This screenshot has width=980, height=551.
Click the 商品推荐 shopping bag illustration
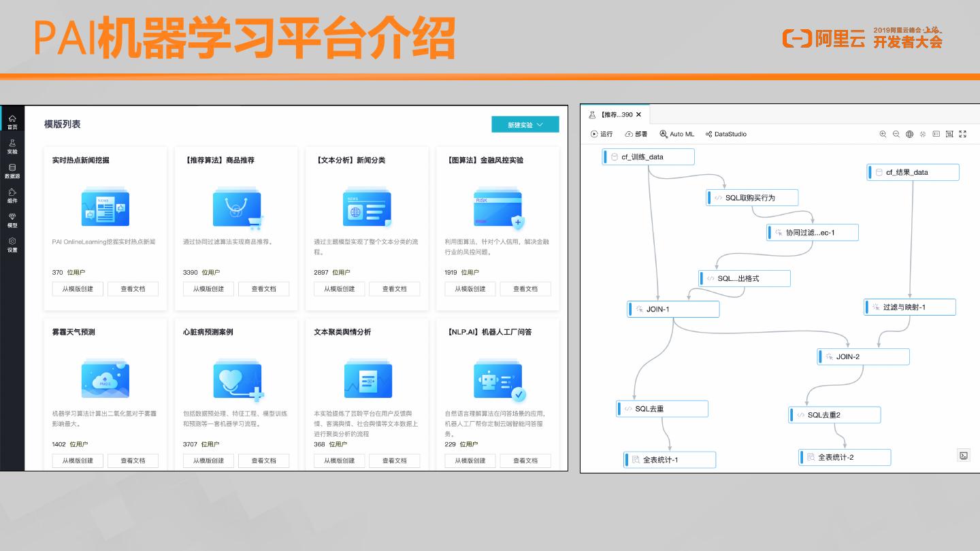237,208
